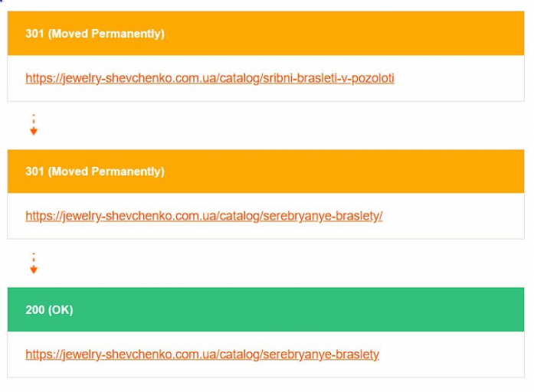Select the second "301 (Moved Permanently)" status label
Viewport: 534px width, 392px height.
(95, 171)
